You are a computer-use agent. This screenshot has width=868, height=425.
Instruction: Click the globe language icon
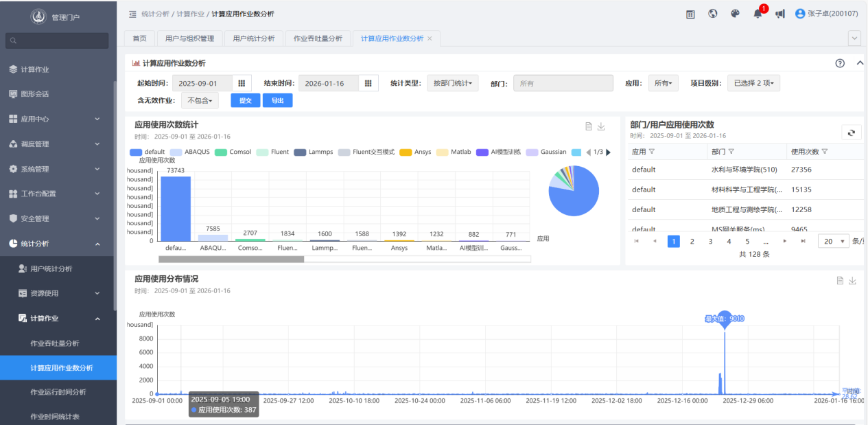click(713, 14)
